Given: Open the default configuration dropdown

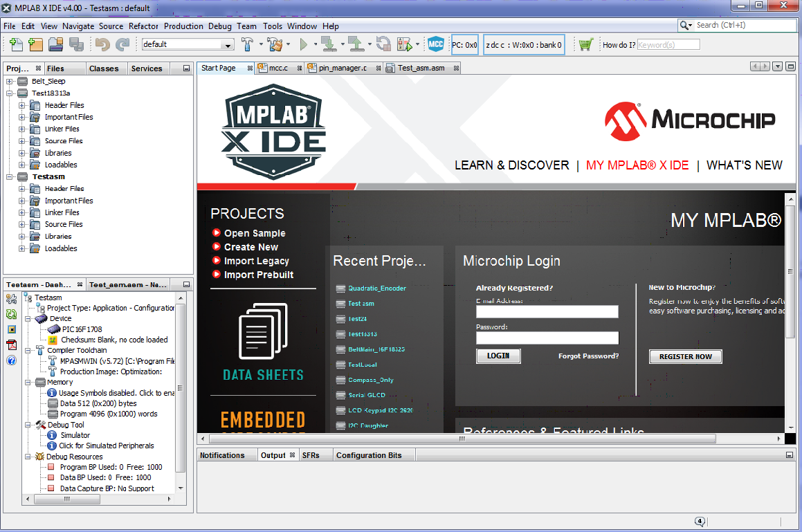Looking at the screenshot, I should (x=228, y=45).
